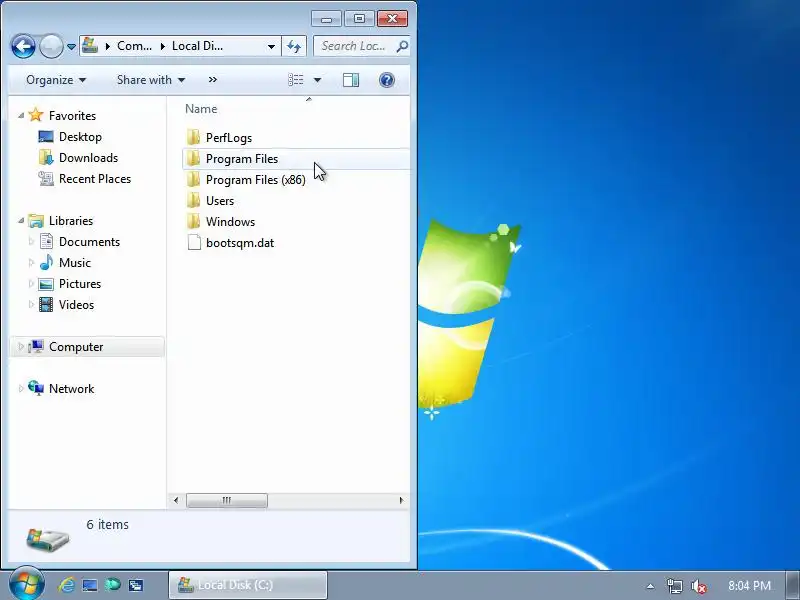The width and height of the screenshot is (800, 600).
Task: Open Desktop under Favorites
Action: pyautogui.click(x=80, y=137)
